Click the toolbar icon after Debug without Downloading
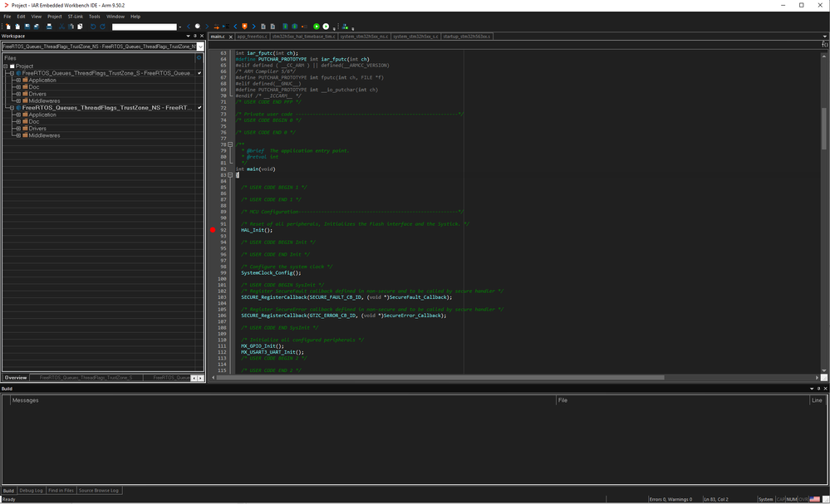The width and height of the screenshot is (830, 504). click(345, 27)
